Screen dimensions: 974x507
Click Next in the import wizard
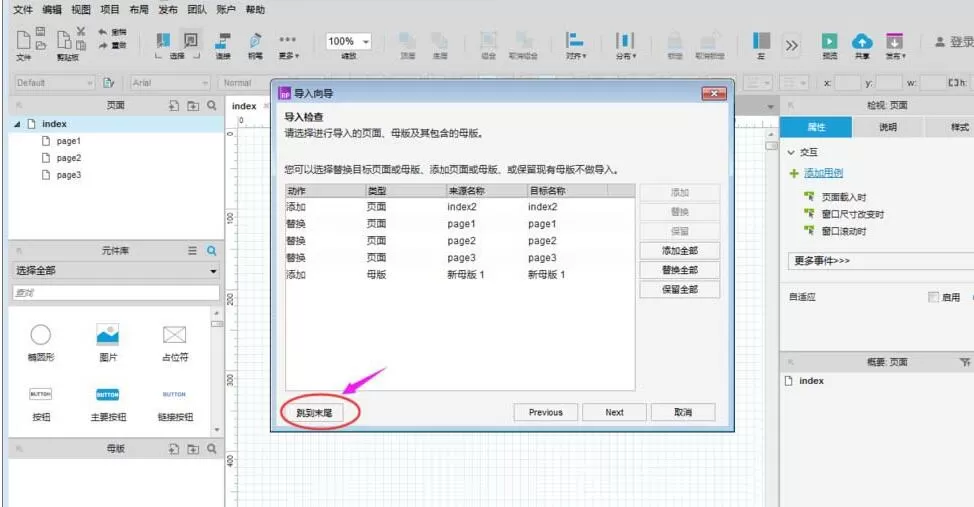pos(614,413)
